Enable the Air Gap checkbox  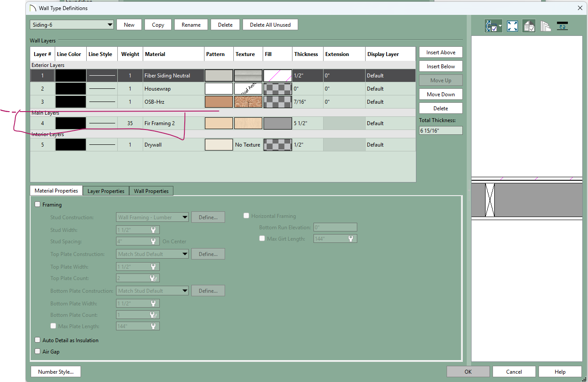point(37,351)
